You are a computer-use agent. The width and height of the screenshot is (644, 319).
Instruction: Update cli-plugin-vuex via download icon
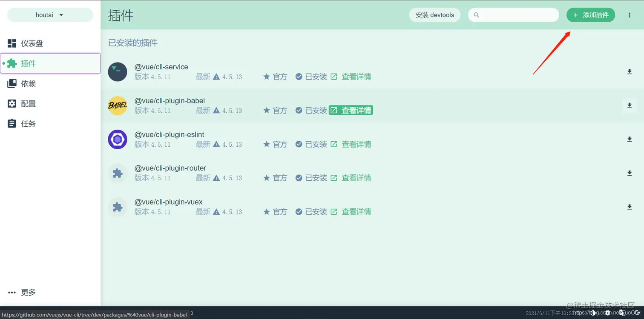(630, 207)
